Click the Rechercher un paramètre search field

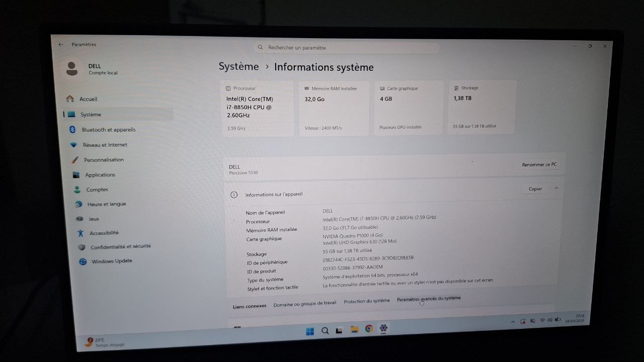click(346, 47)
